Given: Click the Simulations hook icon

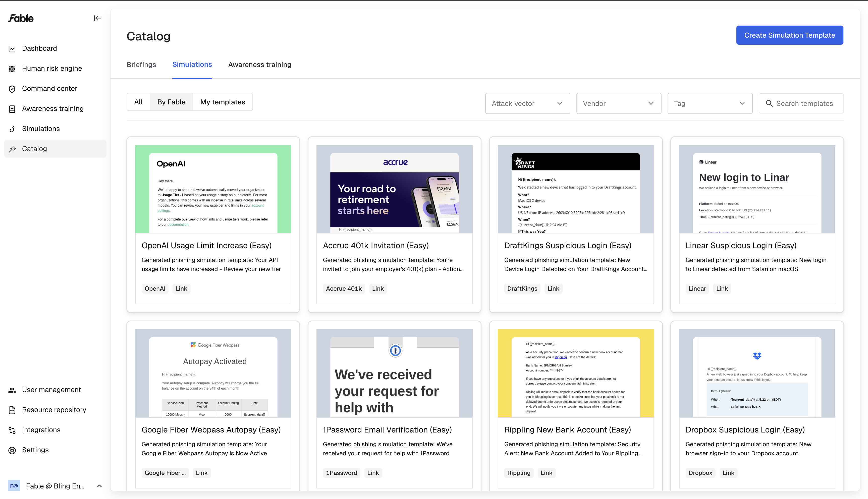Looking at the screenshot, I should pyautogui.click(x=12, y=129).
